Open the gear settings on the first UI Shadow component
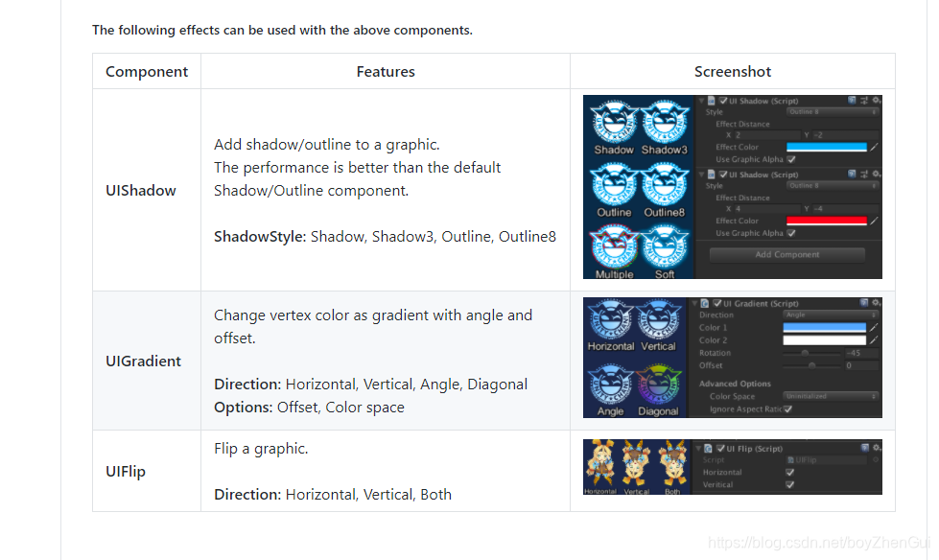 pos(876,102)
